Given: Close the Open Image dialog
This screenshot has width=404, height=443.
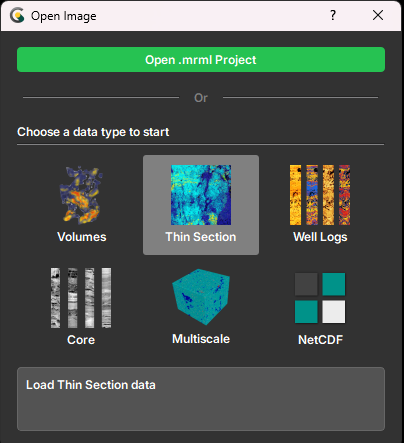Looking at the screenshot, I should point(378,15).
